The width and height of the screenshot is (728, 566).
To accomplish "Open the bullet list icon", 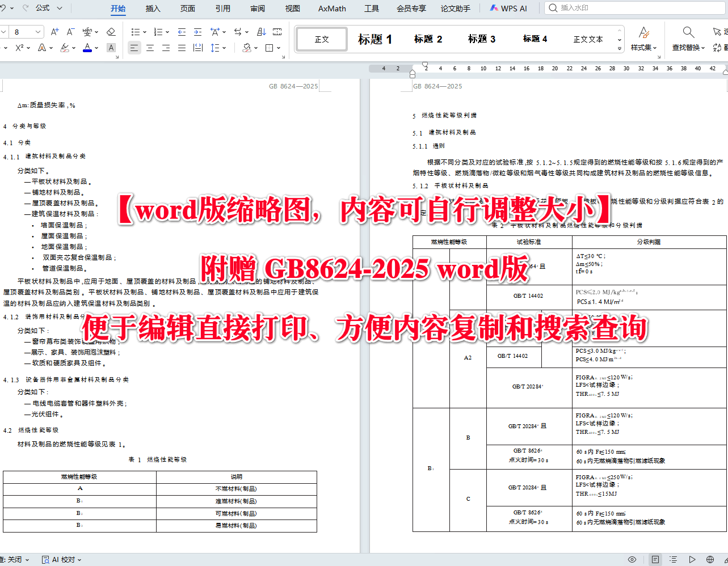I will pyautogui.click(x=136, y=32).
